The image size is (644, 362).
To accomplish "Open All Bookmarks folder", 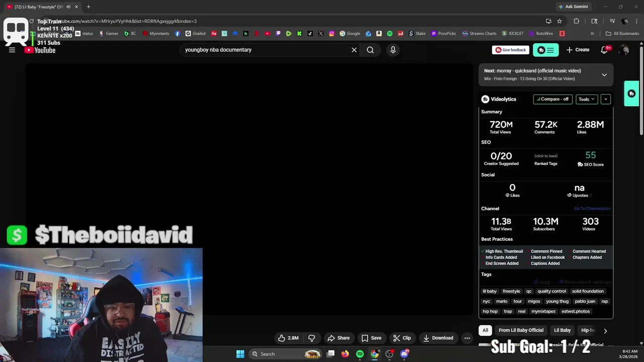I will (x=622, y=34).
